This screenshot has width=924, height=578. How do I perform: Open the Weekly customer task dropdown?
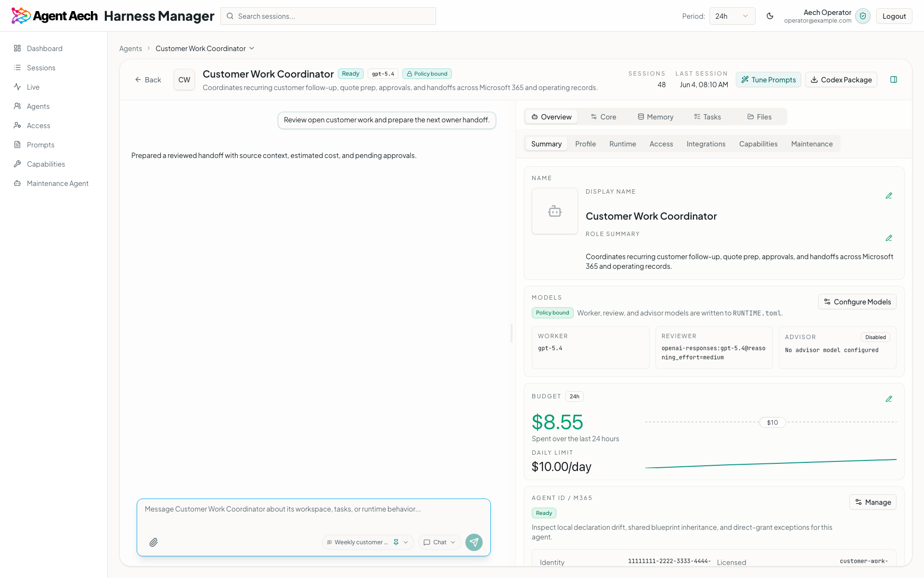[x=368, y=542]
